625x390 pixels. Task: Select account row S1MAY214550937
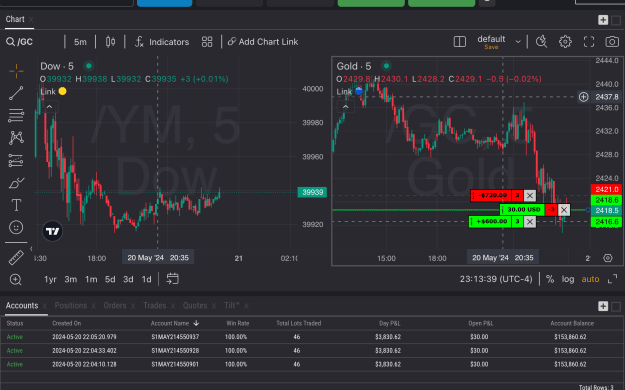[x=312, y=337]
